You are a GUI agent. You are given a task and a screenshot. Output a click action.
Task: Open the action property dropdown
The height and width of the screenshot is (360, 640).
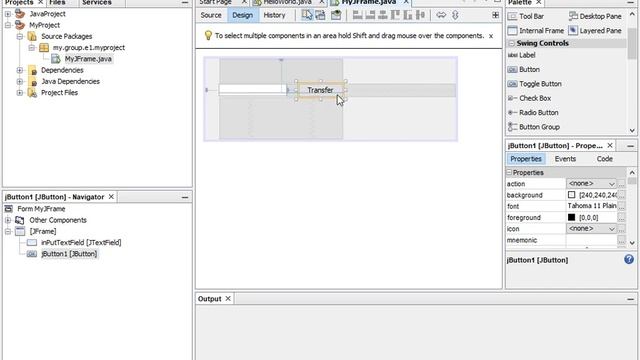(611, 184)
